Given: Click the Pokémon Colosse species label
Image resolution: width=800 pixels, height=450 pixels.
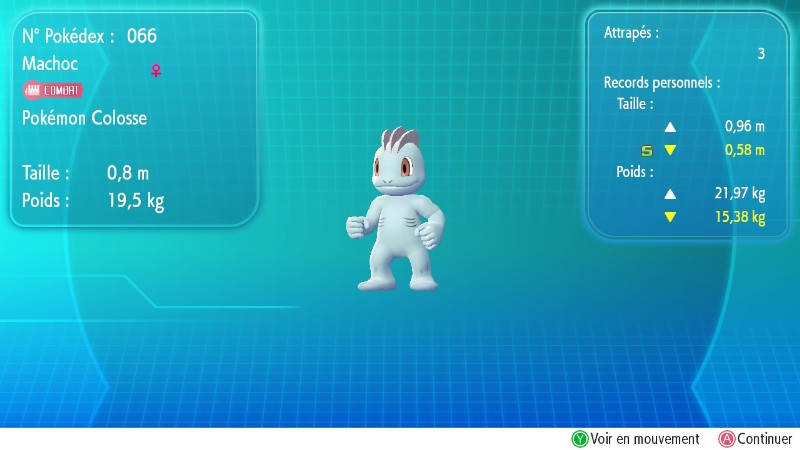Looking at the screenshot, I should point(84,118).
